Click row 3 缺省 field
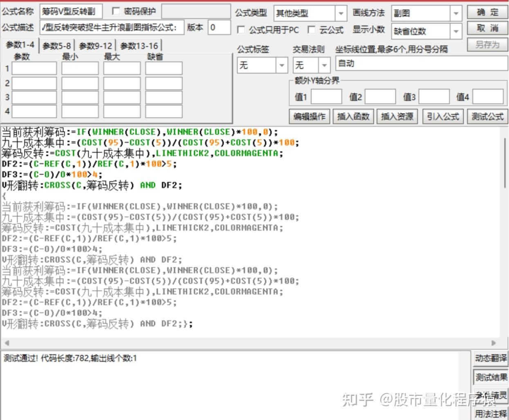 pyautogui.click(x=164, y=97)
